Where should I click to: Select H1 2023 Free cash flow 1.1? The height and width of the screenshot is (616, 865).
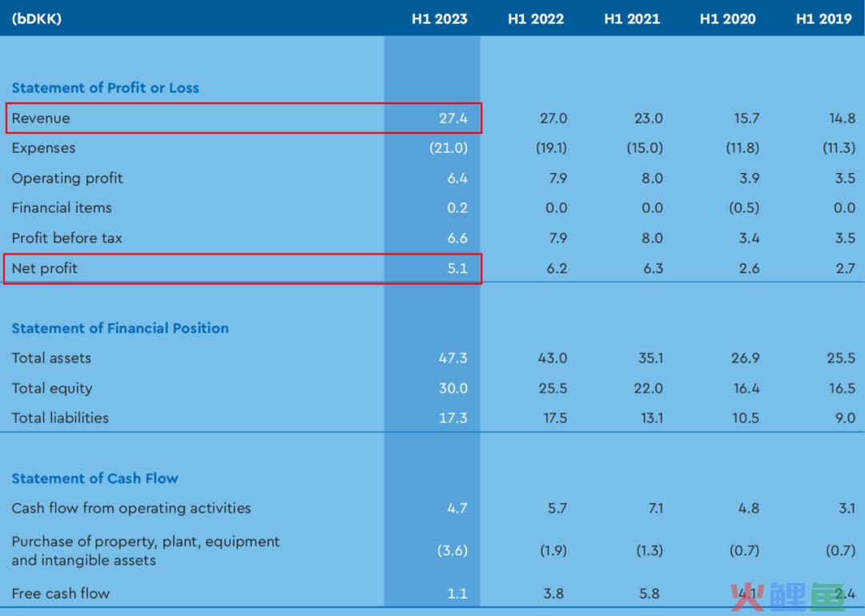click(x=457, y=594)
